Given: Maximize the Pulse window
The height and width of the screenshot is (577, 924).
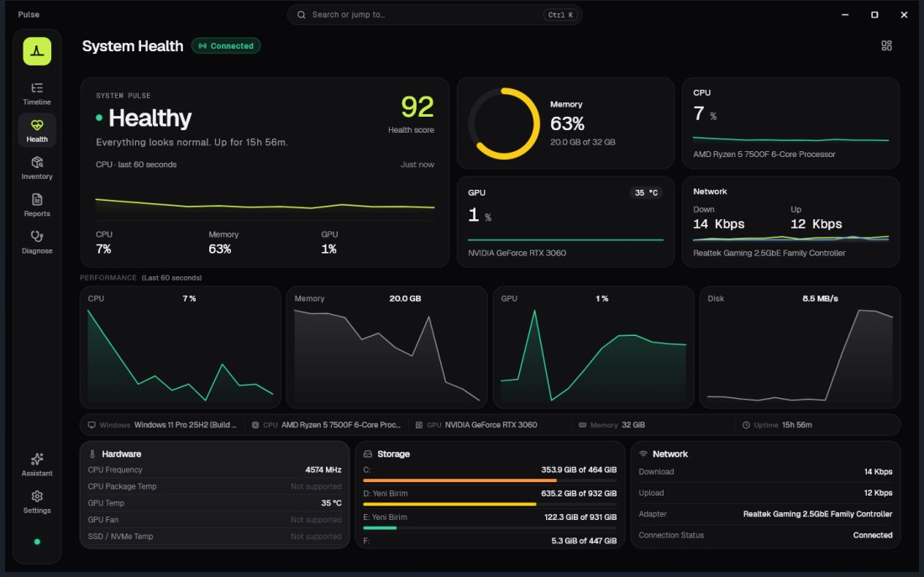Looking at the screenshot, I should coord(874,15).
